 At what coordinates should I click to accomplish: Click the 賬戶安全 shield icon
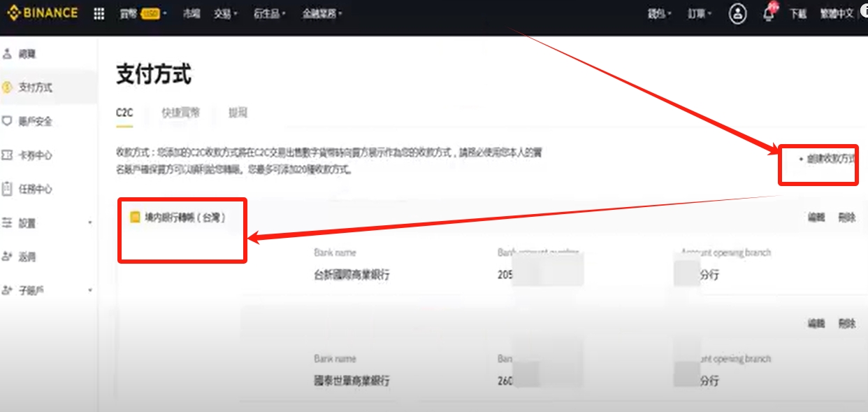tap(8, 121)
